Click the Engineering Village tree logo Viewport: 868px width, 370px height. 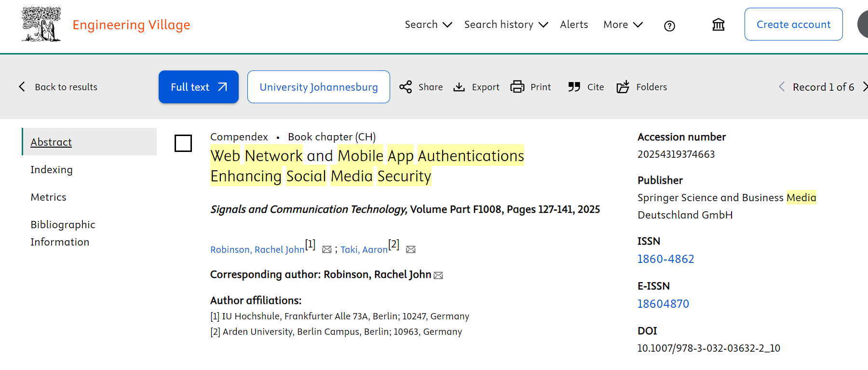[41, 25]
